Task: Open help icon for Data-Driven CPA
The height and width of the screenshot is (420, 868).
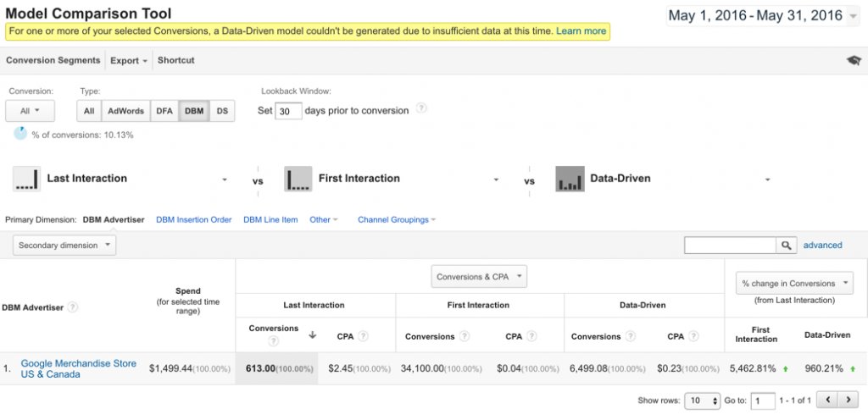Action: (693, 336)
